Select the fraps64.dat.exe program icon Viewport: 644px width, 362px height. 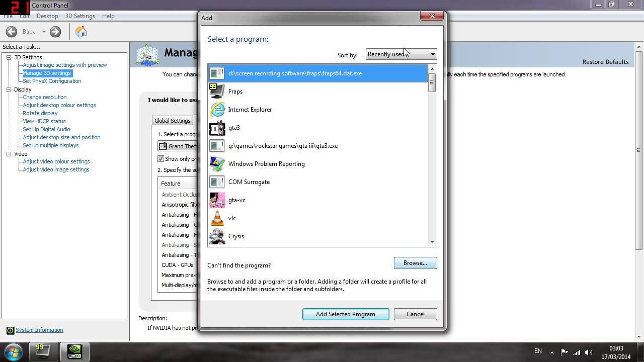point(217,73)
